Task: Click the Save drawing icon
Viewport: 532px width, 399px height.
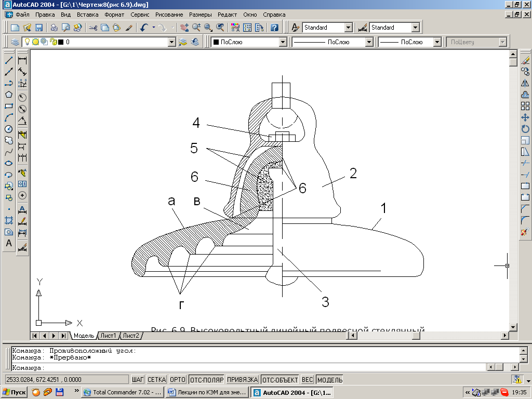Action: click(x=39, y=28)
